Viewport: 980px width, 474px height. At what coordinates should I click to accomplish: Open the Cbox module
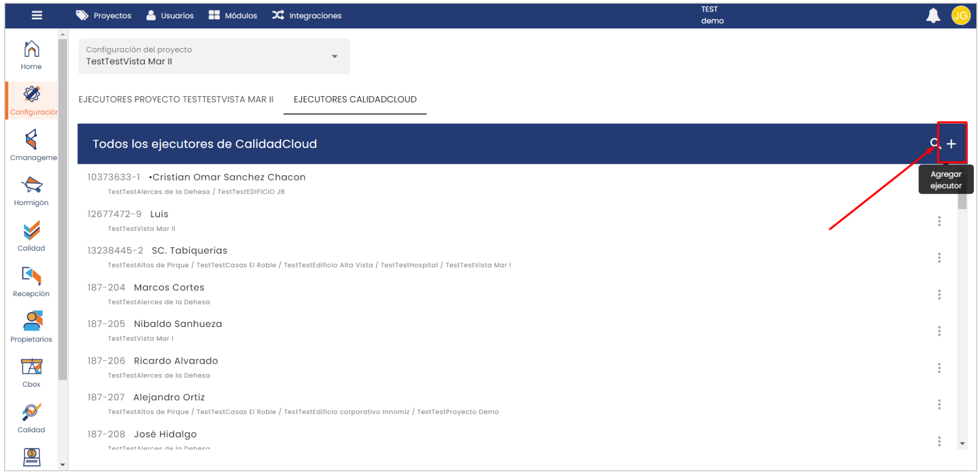click(x=31, y=373)
